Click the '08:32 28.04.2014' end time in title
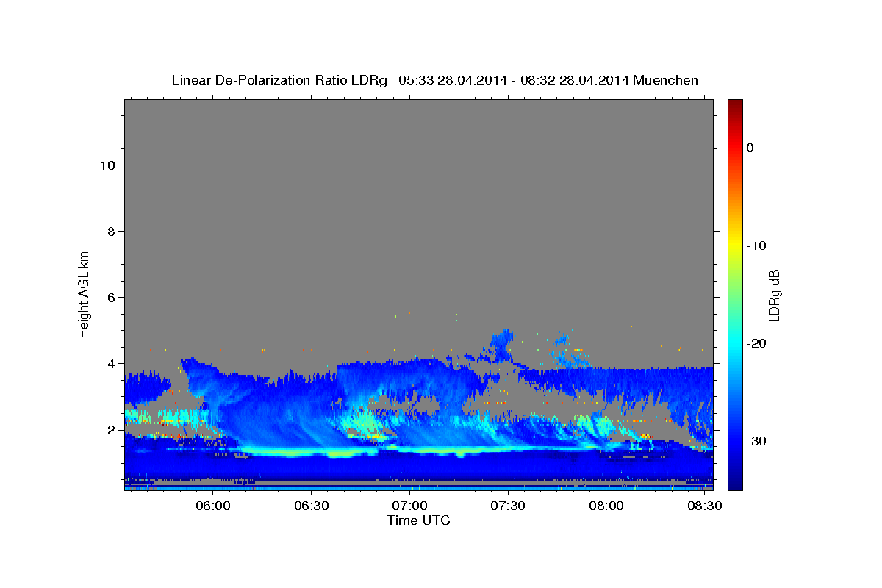Image resolution: width=882 pixels, height=588 pixels. [575, 80]
